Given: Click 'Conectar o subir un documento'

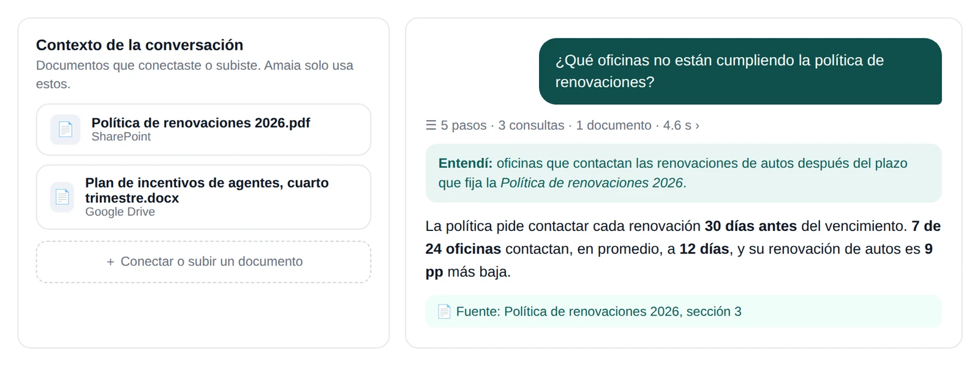Looking at the screenshot, I should [203, 262].
